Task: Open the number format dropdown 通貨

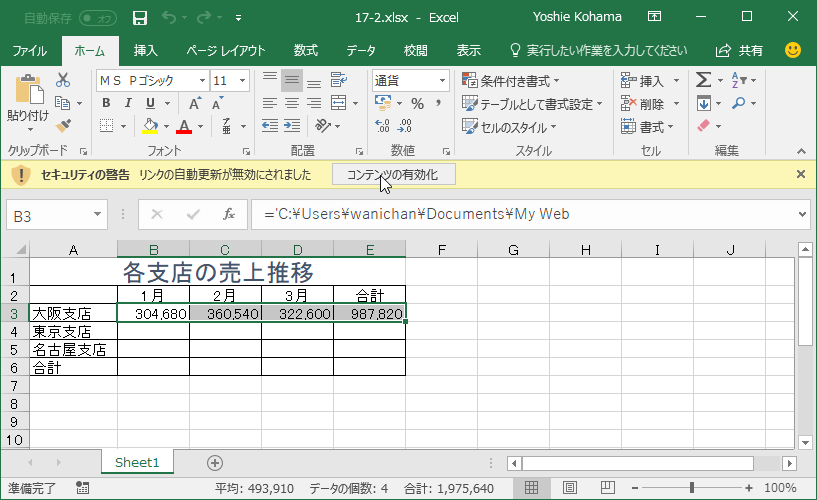Action: [x=442, y=81]
